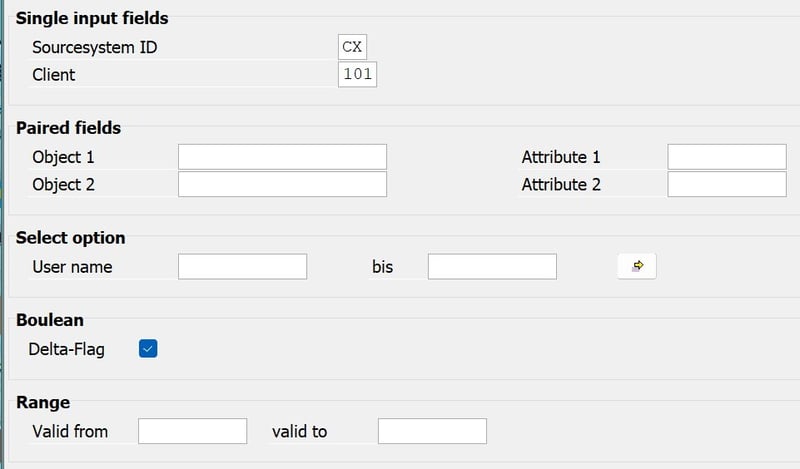The image size is (800, 469).
Task: Click the Sourcesystem ID input field
Action: pyautogui.click(x=354, y=47)
